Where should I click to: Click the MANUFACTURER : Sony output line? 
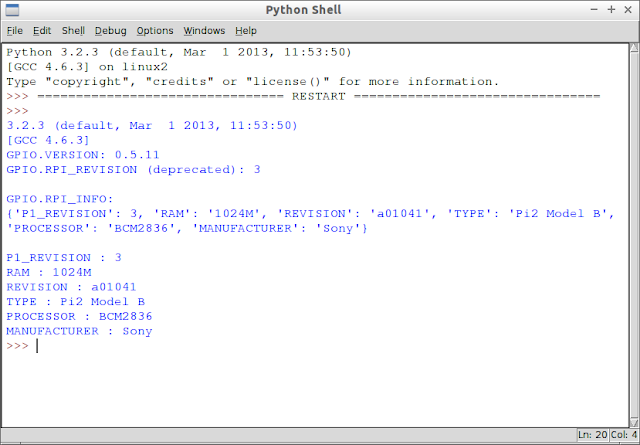(x=79, y=331)
